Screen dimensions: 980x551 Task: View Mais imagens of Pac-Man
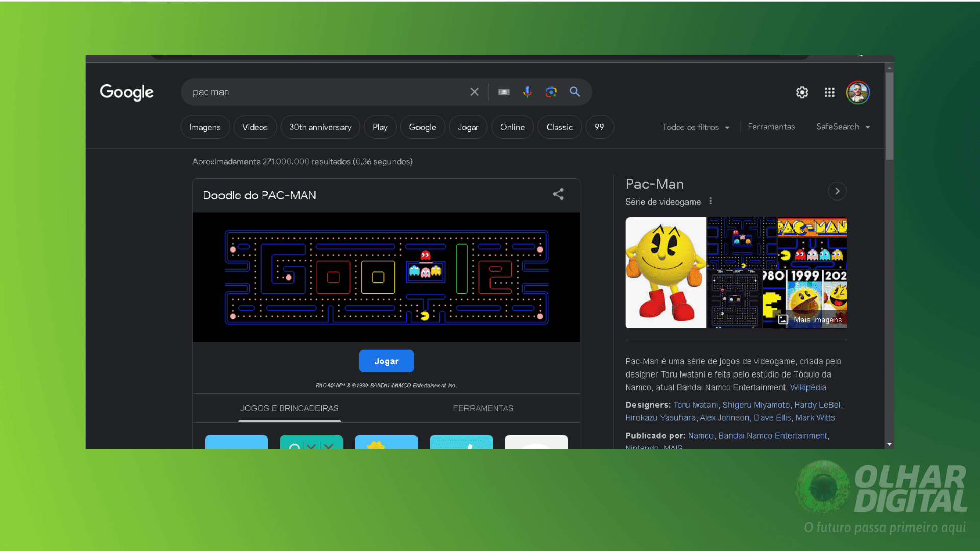point(817,320)
